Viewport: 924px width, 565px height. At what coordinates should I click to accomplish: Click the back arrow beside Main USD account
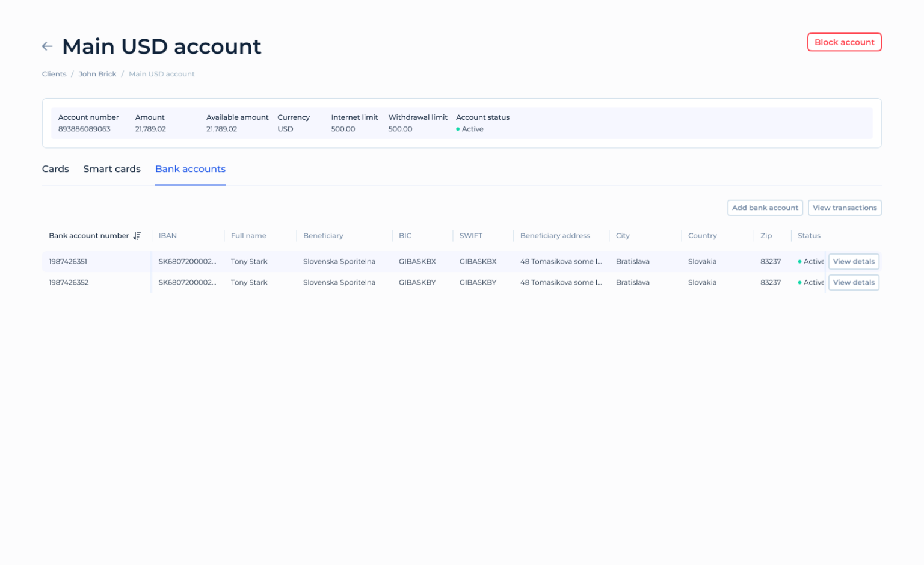point(48,46)
